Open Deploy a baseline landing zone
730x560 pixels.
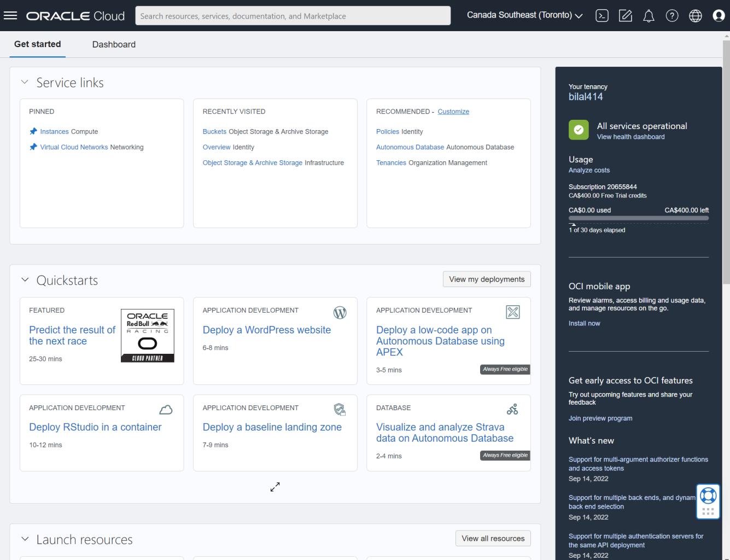point(272,427)
